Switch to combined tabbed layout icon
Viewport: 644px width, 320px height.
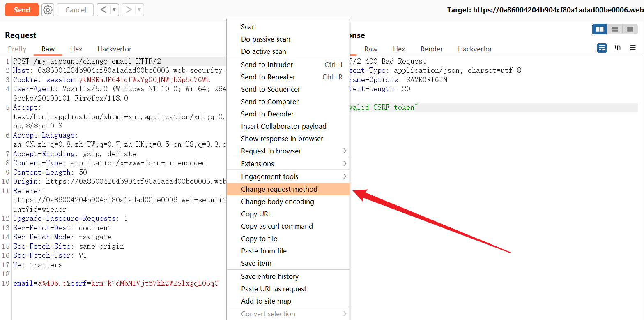coord(630,29)
